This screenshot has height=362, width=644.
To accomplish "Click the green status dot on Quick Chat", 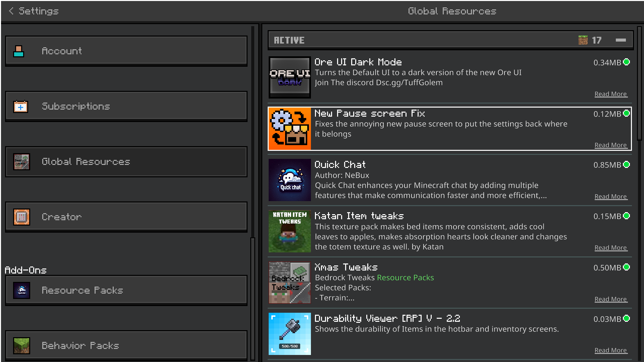I will coord(626,165).
